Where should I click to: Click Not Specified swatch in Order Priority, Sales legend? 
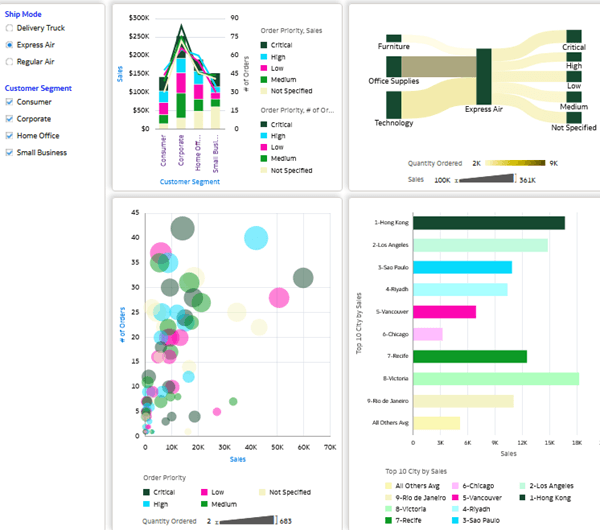coord(264,91)
